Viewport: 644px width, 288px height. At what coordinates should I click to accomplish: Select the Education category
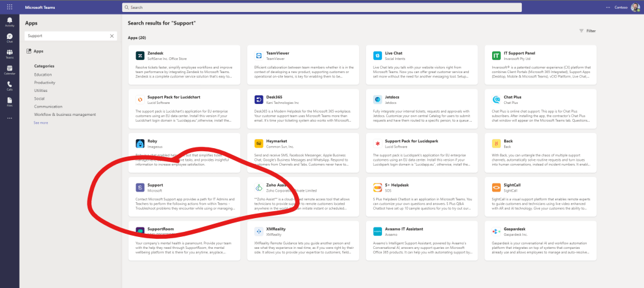pos(43,74)
